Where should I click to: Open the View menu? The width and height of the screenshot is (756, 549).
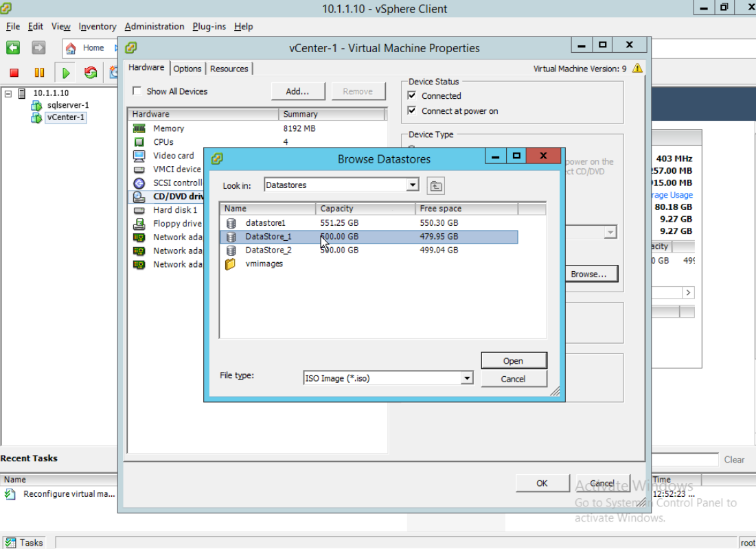point(60,27)
